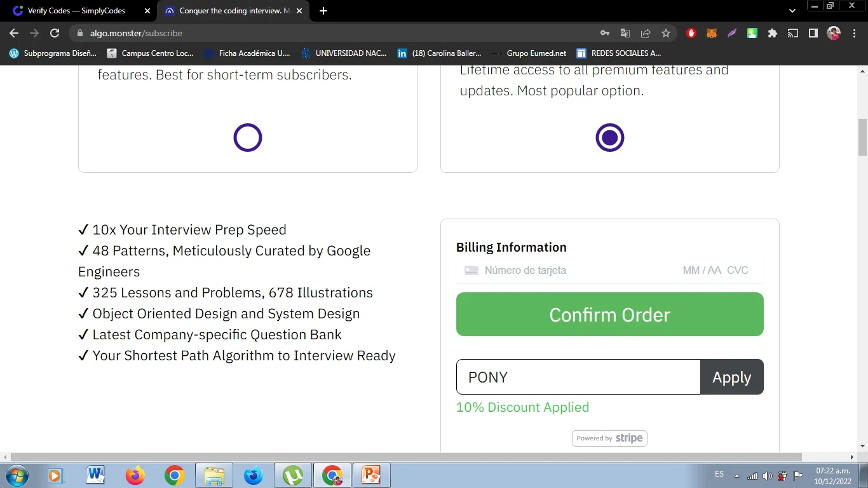
Task: Open the Cast media icon
Action: click(793, 33)
